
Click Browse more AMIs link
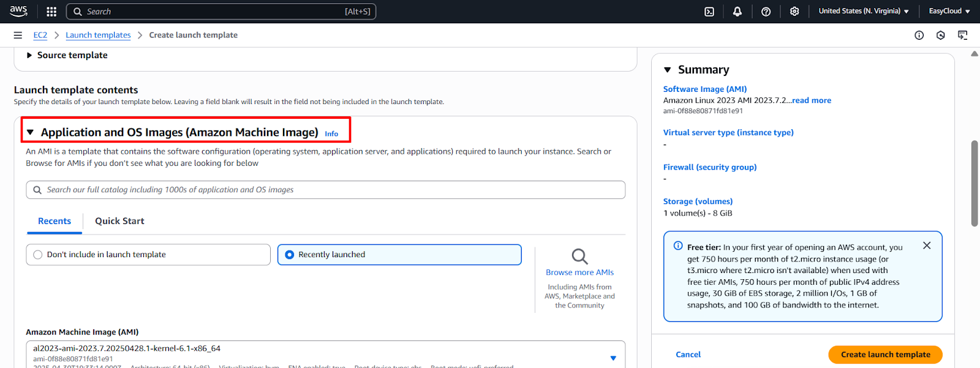click(579, 272)
